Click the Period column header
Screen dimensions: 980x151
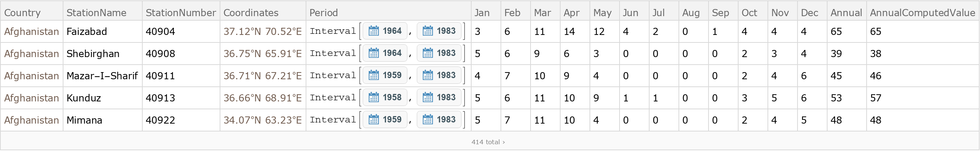point(323,12)
